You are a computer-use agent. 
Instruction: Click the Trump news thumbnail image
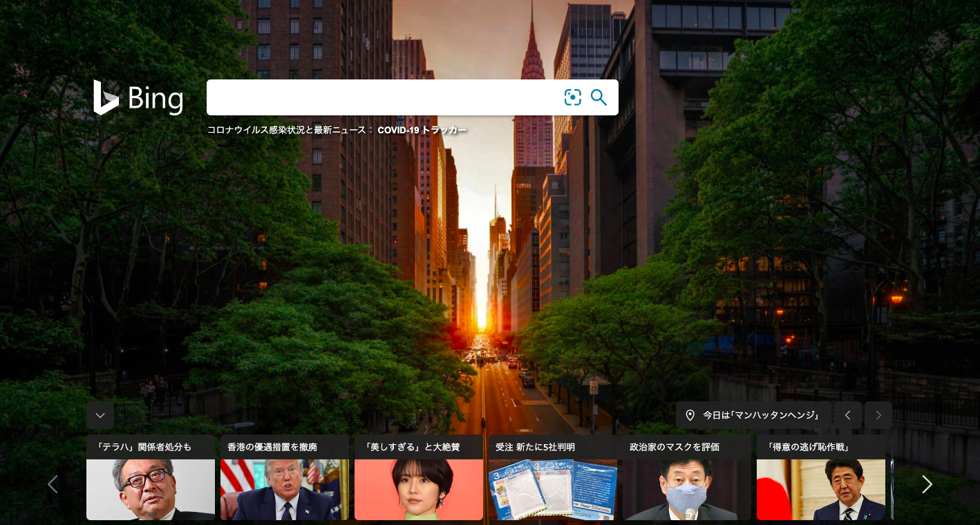pyautogui.click(x=284, y=490)
